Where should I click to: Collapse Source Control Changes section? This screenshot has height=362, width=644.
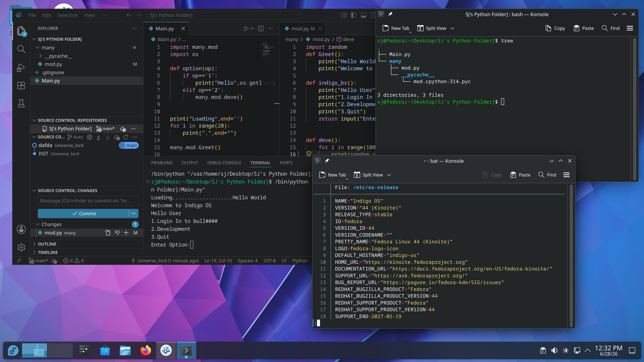(34, 191)
